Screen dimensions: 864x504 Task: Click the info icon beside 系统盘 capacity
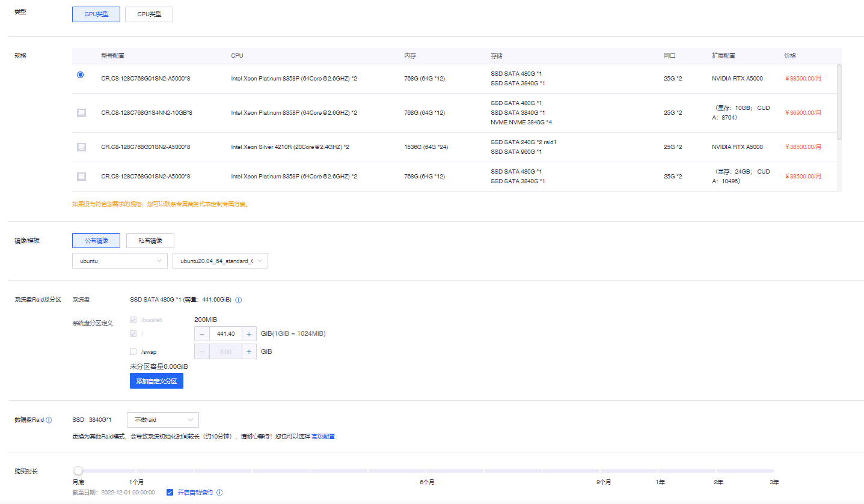(239, 300)
